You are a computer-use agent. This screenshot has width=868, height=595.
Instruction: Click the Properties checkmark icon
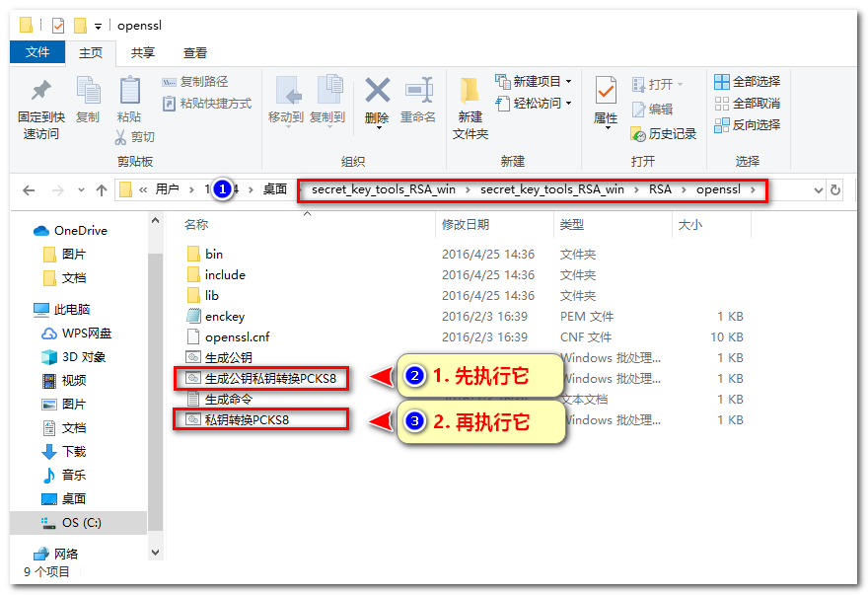coord(606,92)
